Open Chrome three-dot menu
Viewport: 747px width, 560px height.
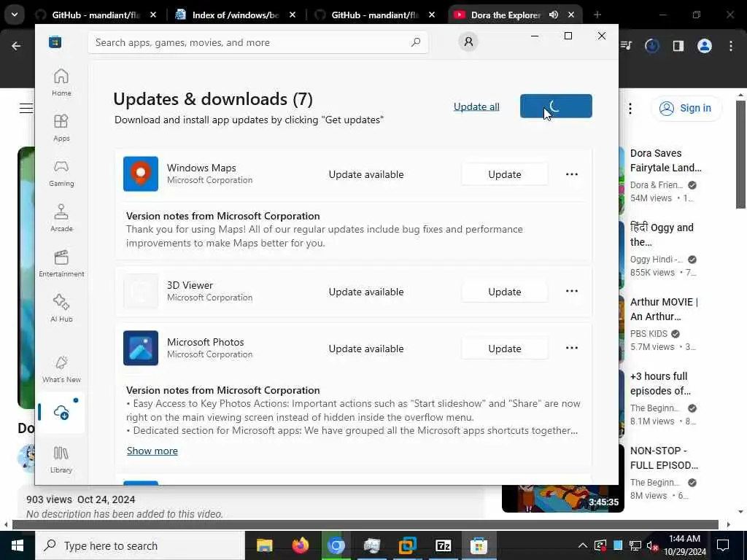[731, 46]
